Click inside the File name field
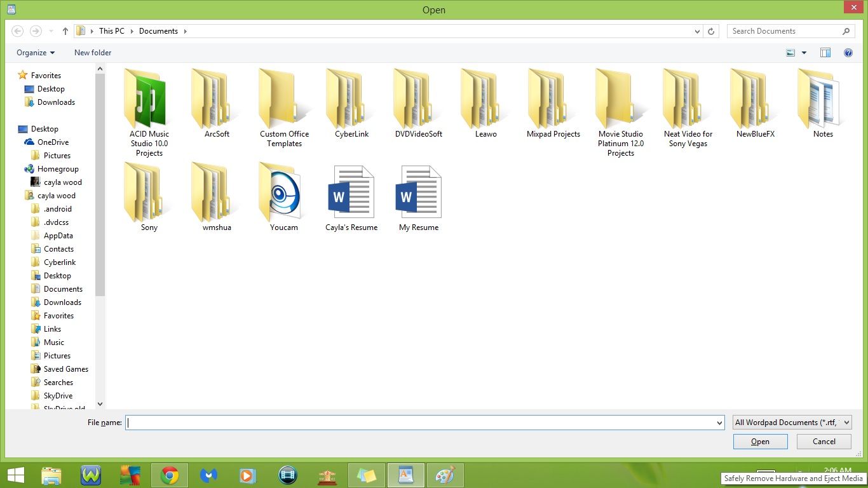 click(419, 422)
